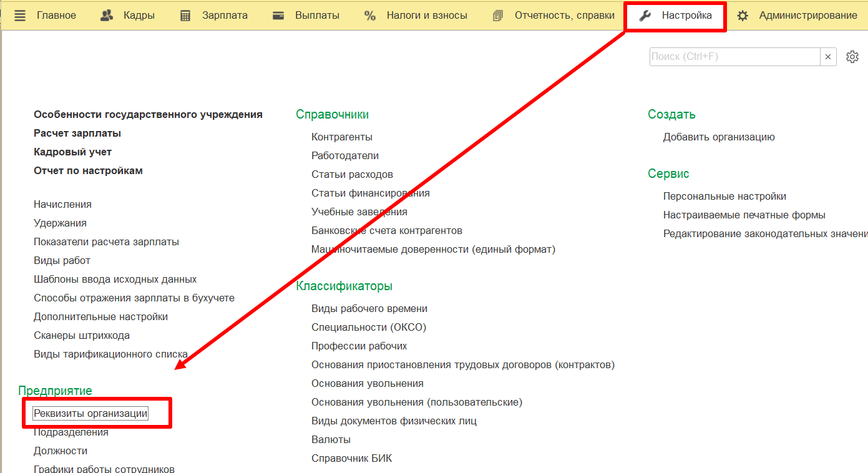Open Виды рабочего времени classifier
This screenshot has width=868, height=473.
[369, 308]
